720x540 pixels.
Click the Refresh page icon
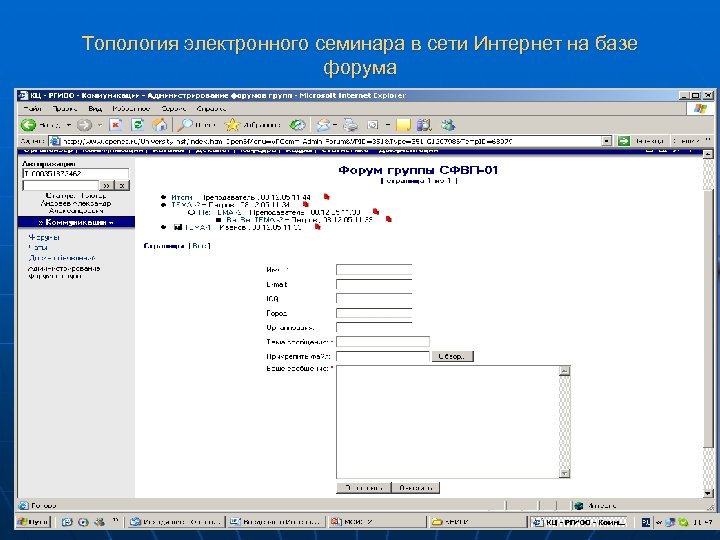point(137,125)
